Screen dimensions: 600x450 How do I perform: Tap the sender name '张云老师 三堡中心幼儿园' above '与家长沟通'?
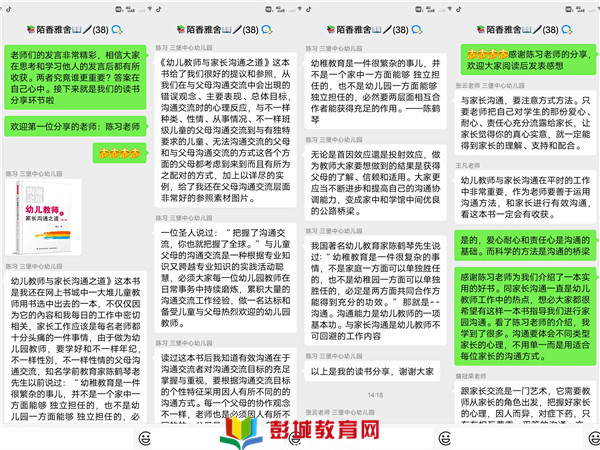[490, 85]
